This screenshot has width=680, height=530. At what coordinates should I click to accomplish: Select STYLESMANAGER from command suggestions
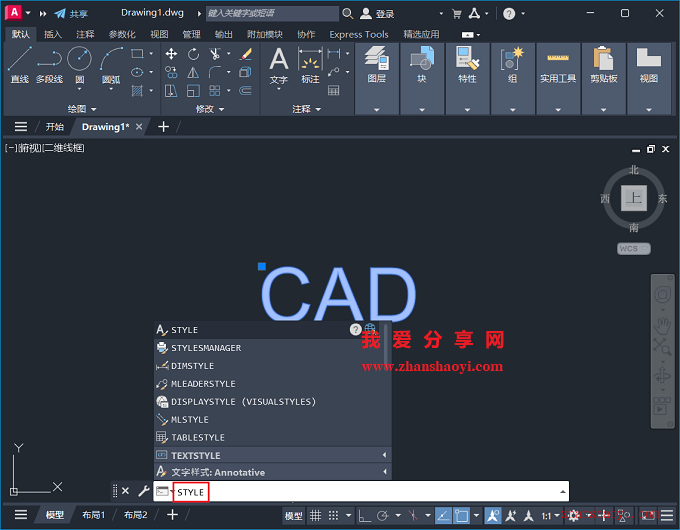tap(272, 347)
